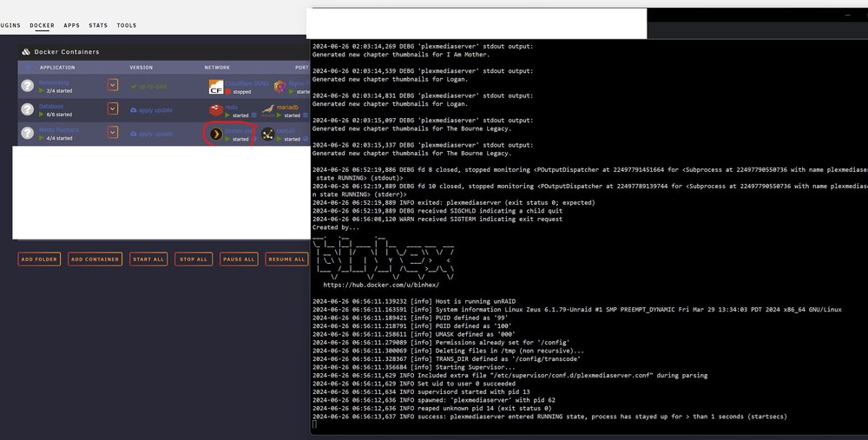
Task: Click the ADD CONTAINER button
Action: (95, 259)
